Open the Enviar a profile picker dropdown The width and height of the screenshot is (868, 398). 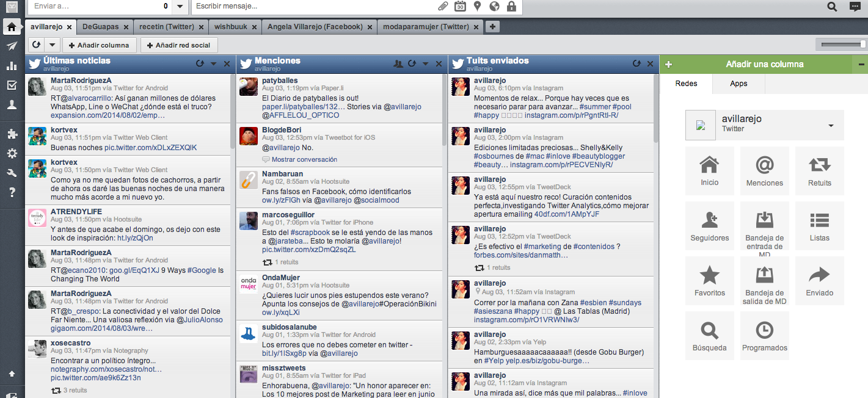click(x=179, y=7)
